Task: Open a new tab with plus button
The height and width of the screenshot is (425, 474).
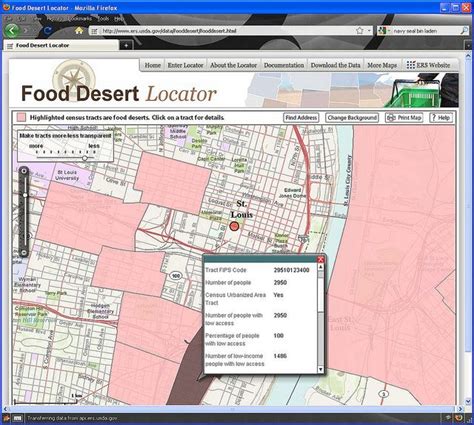Action: 126,45
